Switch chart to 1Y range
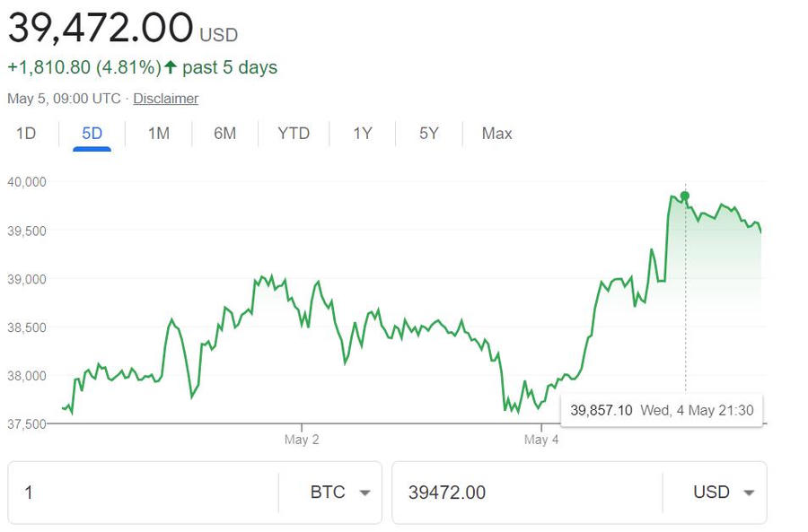 (x=362, y=134)
